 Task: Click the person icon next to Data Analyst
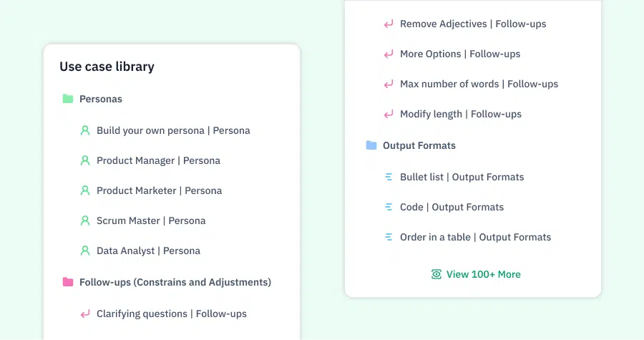[x=85, y=251]
